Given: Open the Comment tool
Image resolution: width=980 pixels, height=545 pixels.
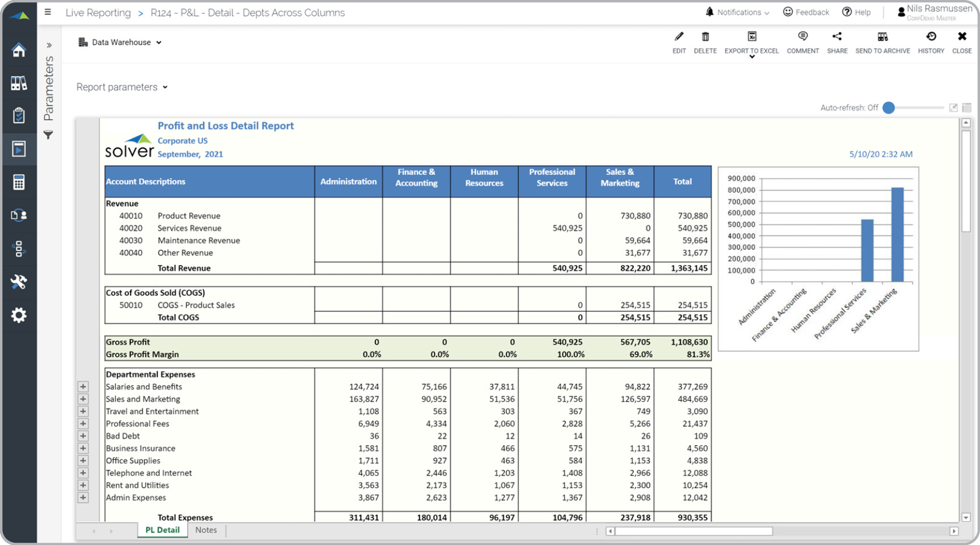Looking at the screenshot, I should tap(802, 37).
